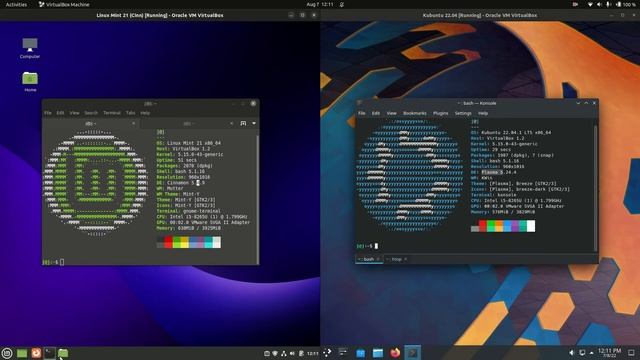Image resolution: width=640 pixels, height=360 pixels.
Task: Click the Mint volume tray icon
Action: [x=292, y=353]
